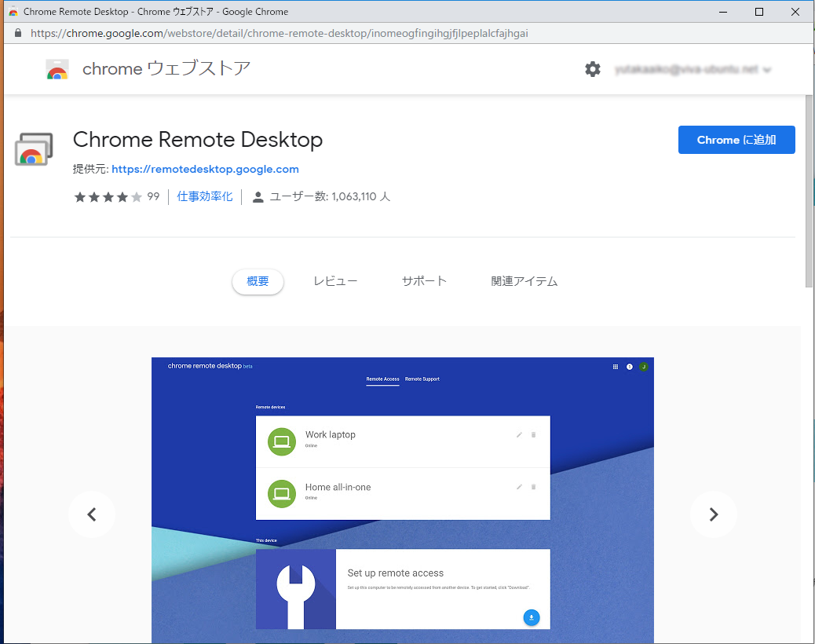Screen dimensions: 815x644
Task: Click the Set up remote access text
Action: (396, 573)
